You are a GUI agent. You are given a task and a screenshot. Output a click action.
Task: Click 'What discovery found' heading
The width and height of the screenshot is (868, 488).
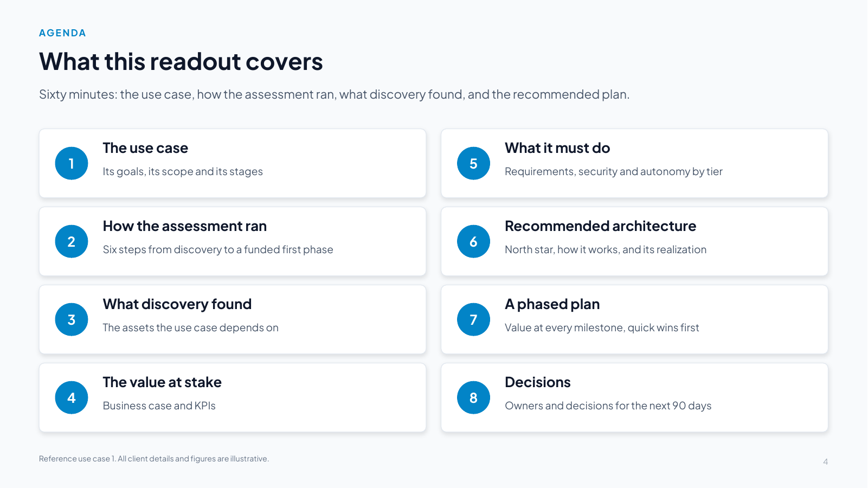click(177, 304)
